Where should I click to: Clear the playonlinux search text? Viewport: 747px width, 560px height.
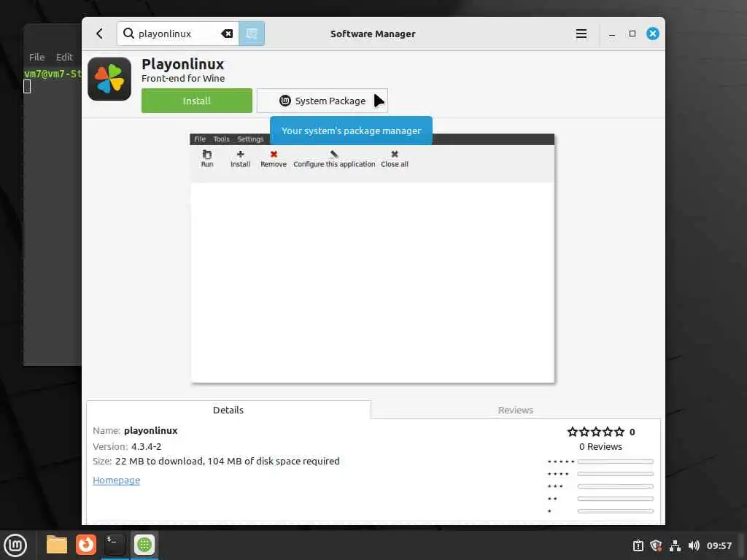pyautogui.click(x=227, y=34)
